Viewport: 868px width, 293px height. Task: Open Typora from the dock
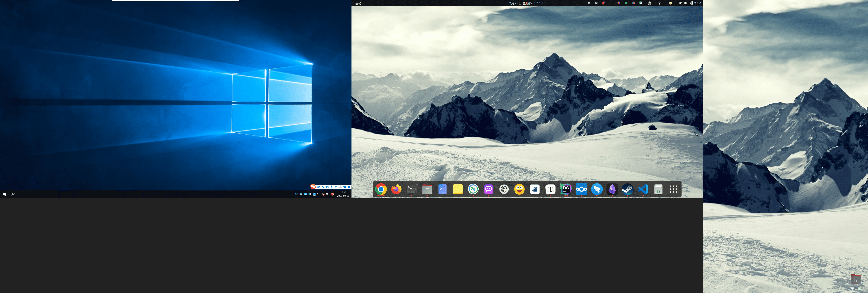click(551, 189)
